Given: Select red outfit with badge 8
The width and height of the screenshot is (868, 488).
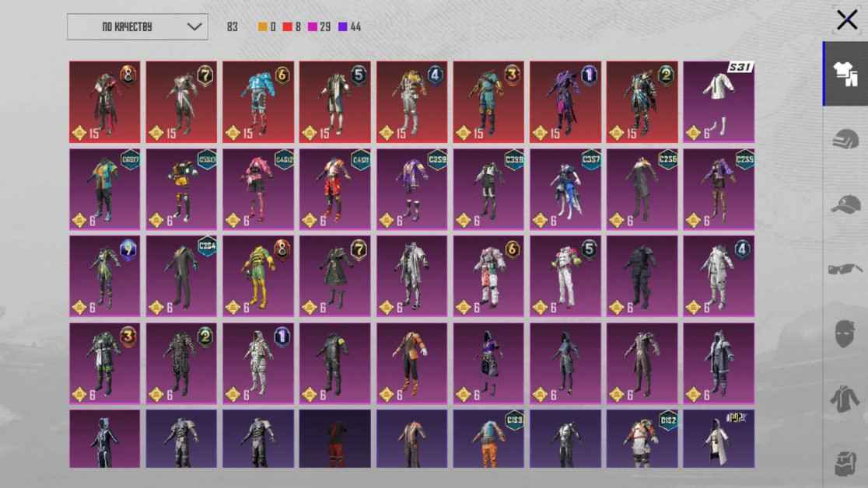Looking at the screenshot, I should (x=105, y=102).
